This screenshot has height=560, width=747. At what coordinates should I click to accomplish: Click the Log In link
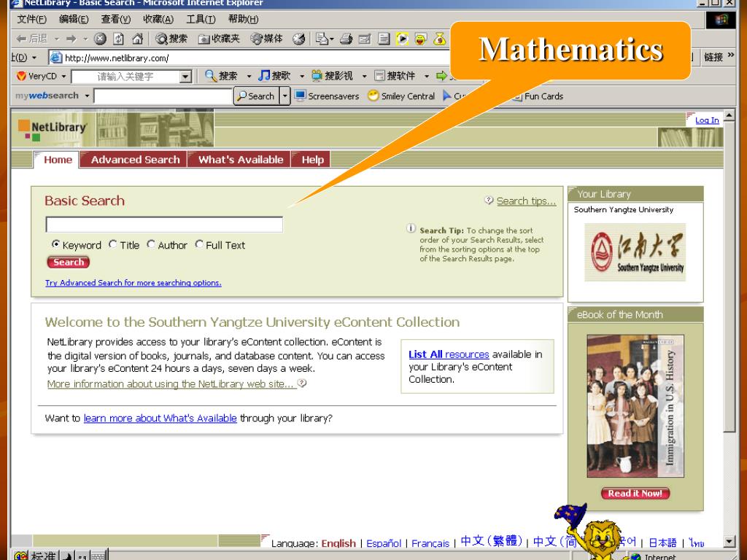707,120
